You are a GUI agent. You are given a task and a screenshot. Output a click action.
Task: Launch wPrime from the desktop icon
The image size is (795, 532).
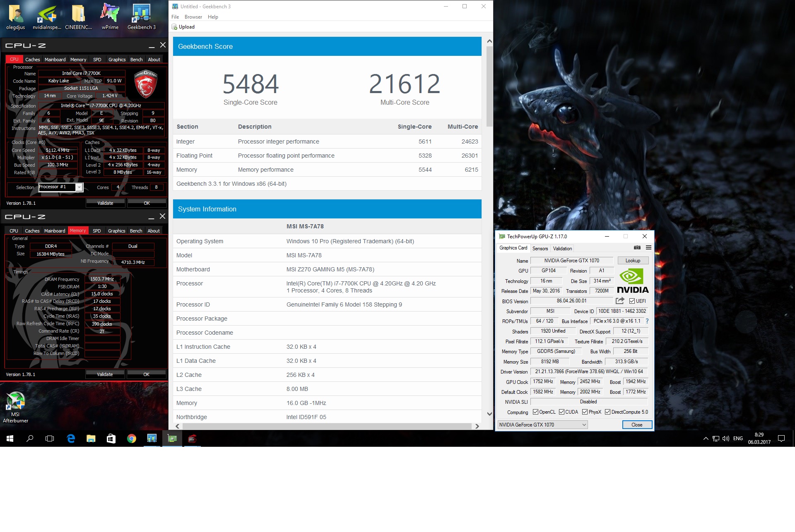click(x=110, y=16)
